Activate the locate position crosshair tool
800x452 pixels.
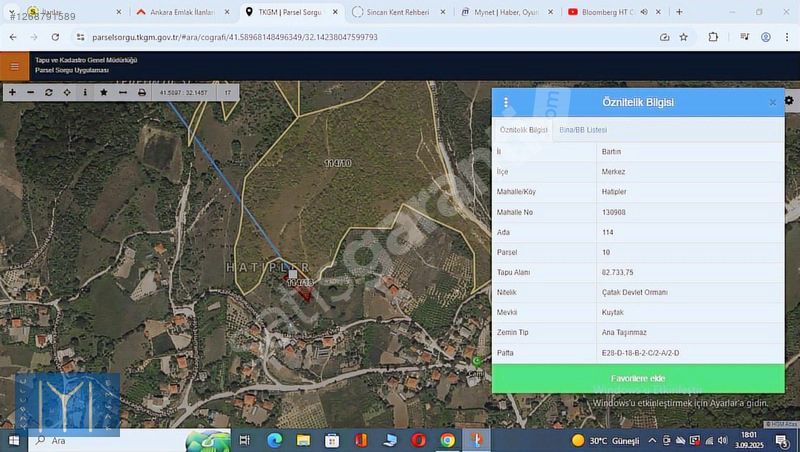67,92
